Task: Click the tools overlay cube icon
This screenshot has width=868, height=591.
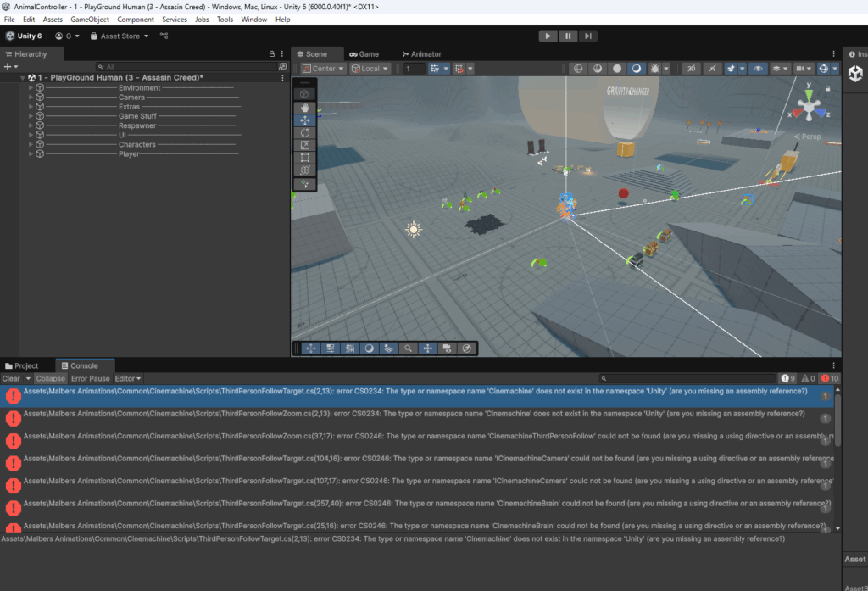Action: click(x=304, y=94)
